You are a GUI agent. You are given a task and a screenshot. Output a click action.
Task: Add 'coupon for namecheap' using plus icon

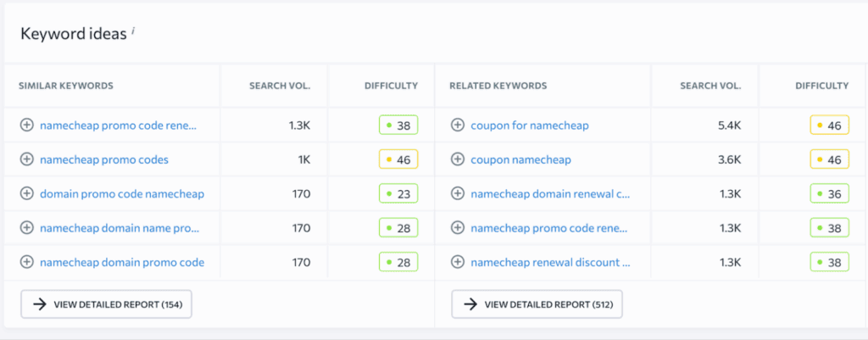pos(457,125)
